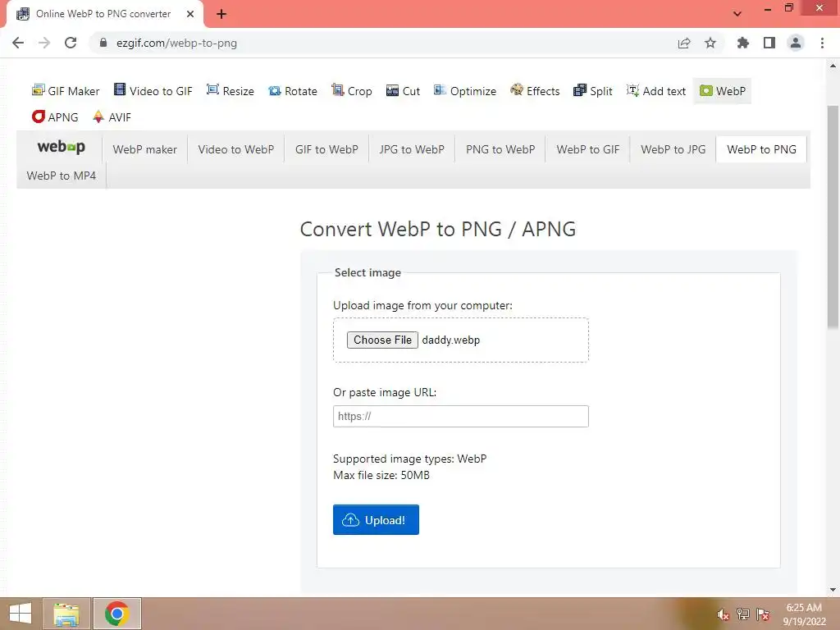Screen dimensions: 840x630
Task: Switch to the Video to WebP tab
Action: pyautogui.click(x=235, y=149)
